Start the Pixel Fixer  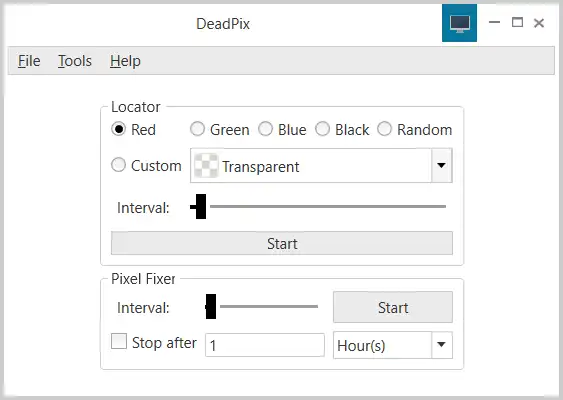393,307
